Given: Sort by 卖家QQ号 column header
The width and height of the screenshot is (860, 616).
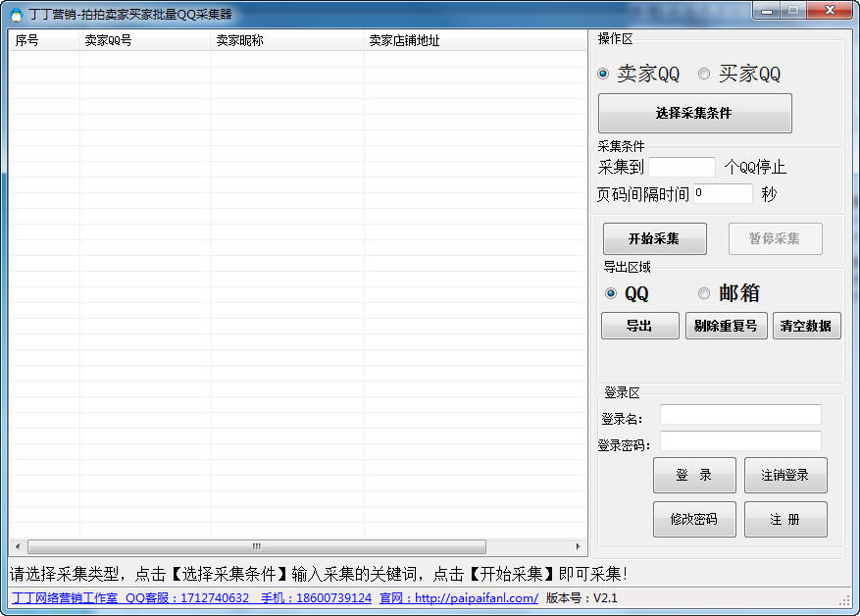Looking at the screenshot, I should tap(145, 40).
